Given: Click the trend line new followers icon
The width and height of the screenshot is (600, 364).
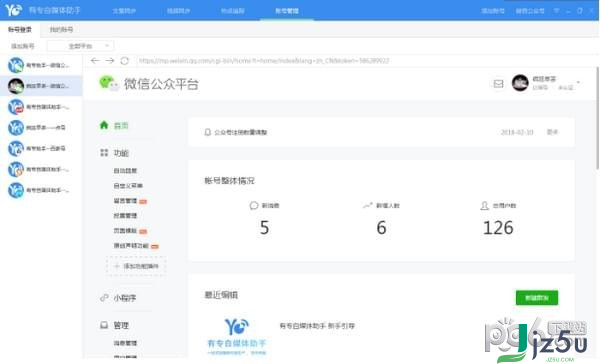Looking at the screenshot, I should click(x=368, y=206).
